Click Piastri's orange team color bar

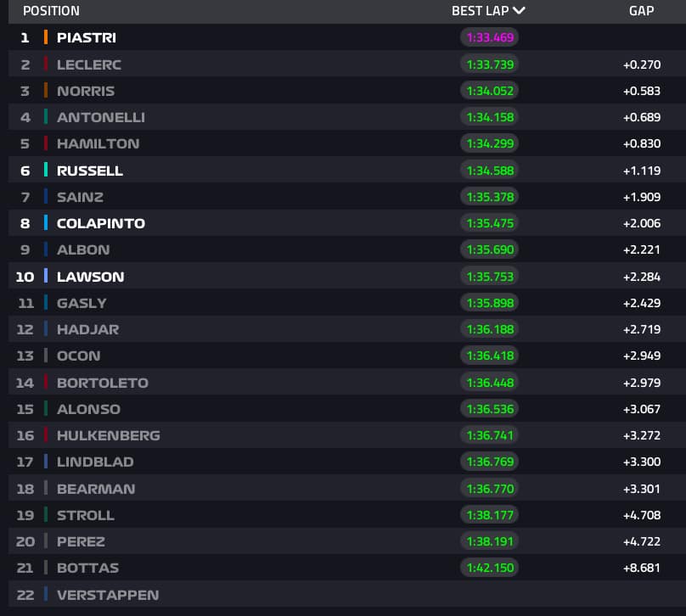[45, 37]
